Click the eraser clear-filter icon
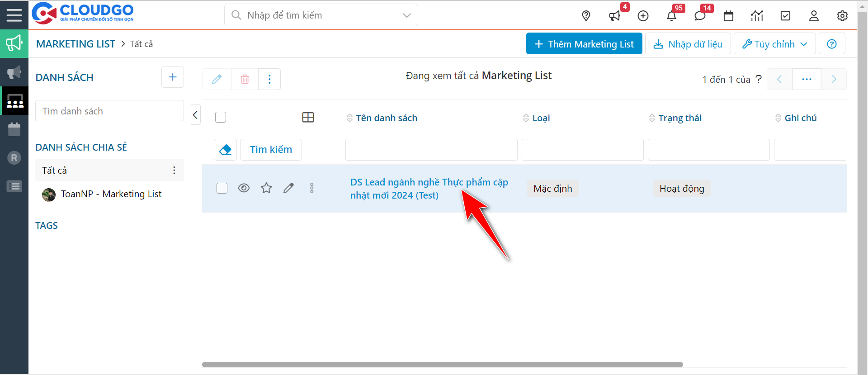This screenshot has height=375, width=868. click(225, 150)
